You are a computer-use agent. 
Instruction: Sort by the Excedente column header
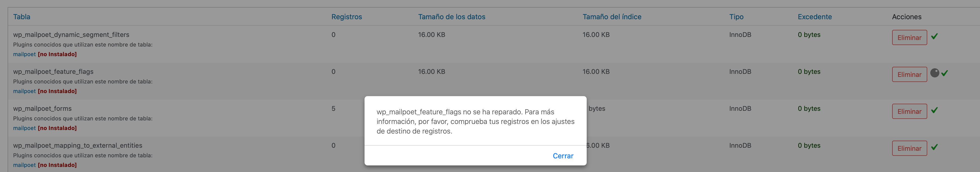coord(814,17)
